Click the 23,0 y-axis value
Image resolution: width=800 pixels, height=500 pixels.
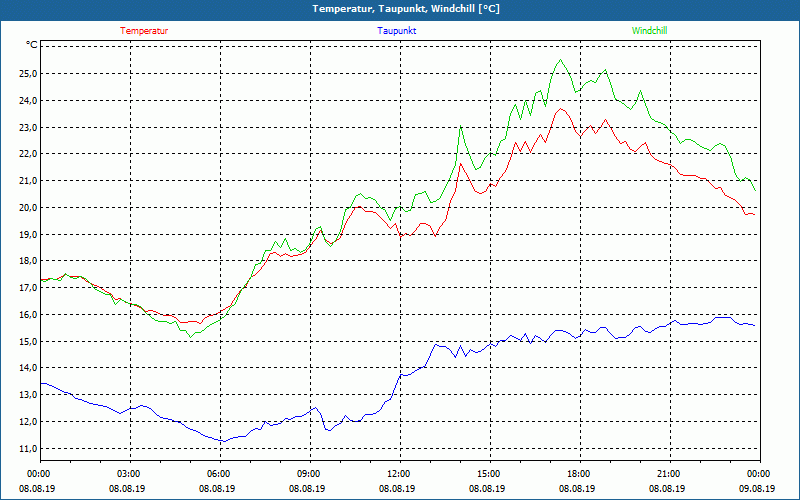point(28,127)
